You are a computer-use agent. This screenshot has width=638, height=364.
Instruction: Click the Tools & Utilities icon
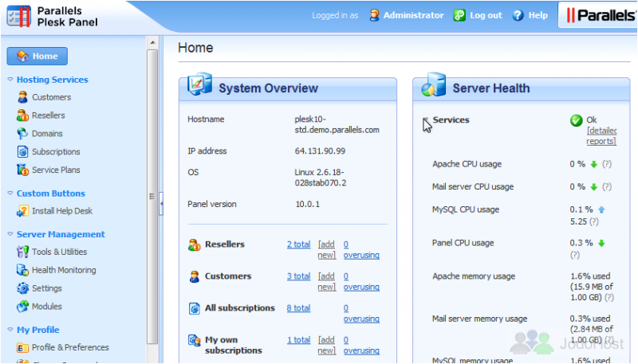pos(23,252)
